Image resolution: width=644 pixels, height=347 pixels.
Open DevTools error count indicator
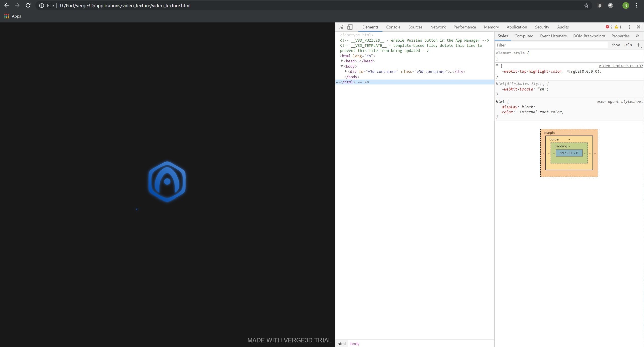(x=609, y=27)
